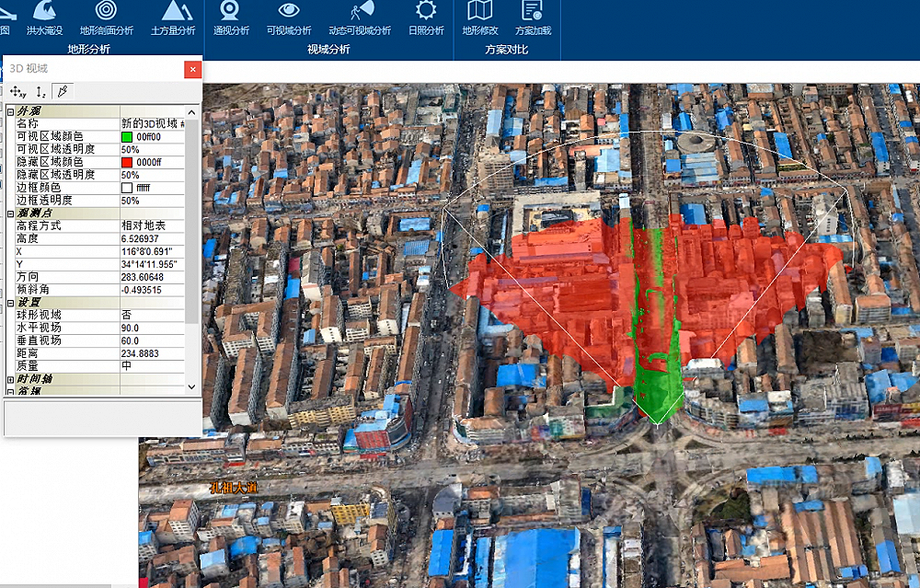Collapse the 观测点 observation point section

[10, 213]
